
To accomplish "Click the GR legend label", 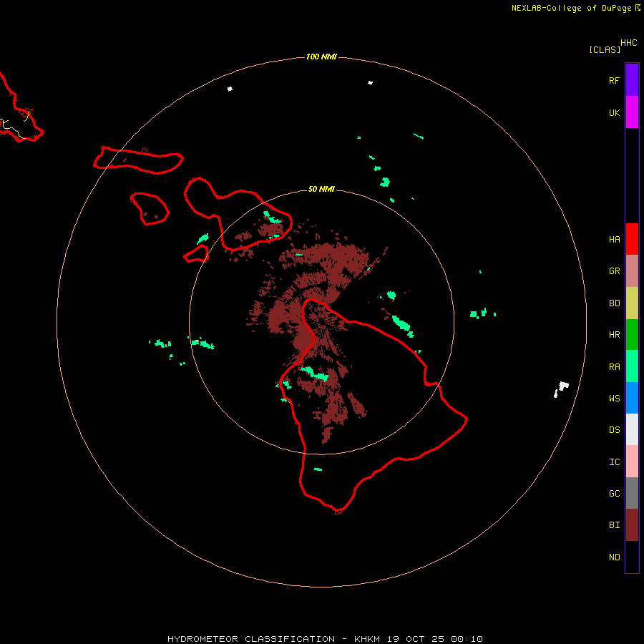I will [614, 271].
